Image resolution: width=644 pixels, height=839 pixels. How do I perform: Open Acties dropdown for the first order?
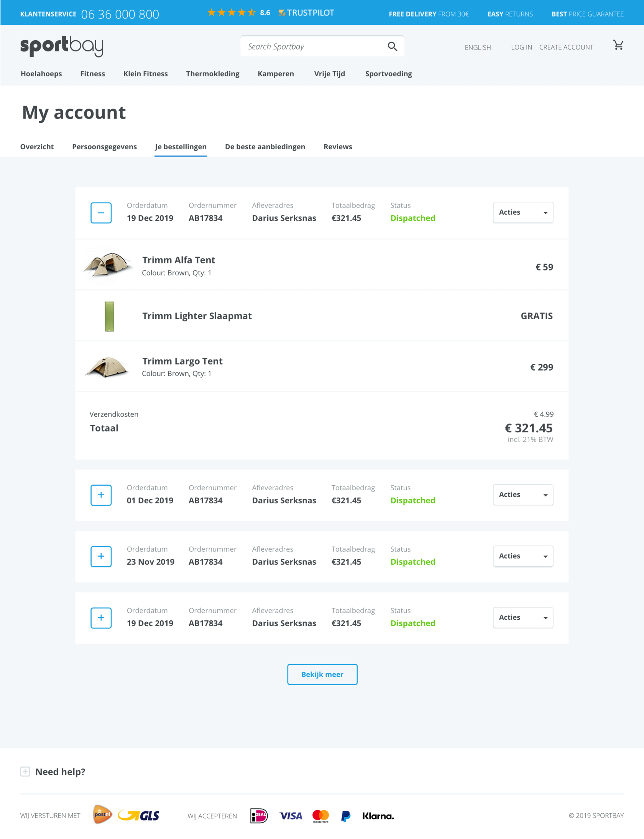coord(522,213)
